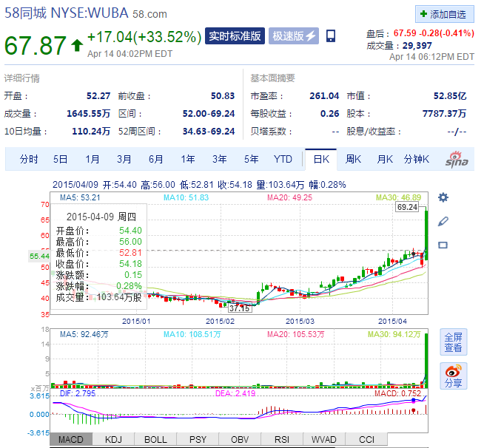Choose the CCI indicator tab
This screenshot has width=484, height=448.
pyautogui.click(x=366, y=439)
